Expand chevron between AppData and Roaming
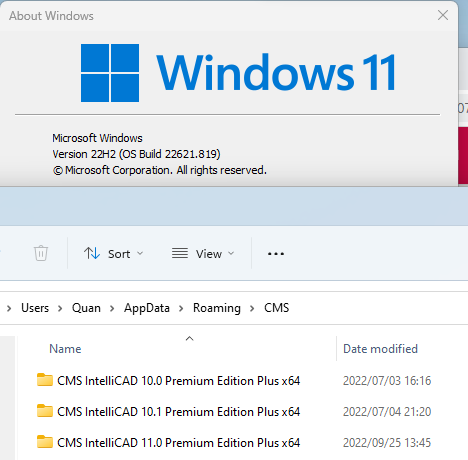Image resolution: width=468 pixels, height=460 pixels. (181, 308)
